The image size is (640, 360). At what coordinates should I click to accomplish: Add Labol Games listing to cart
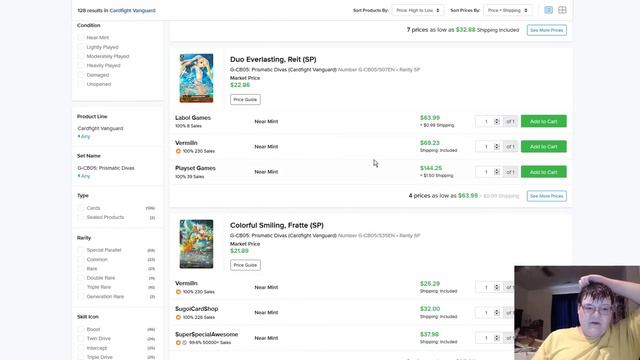pyautogui.click(x=544, y=121)
